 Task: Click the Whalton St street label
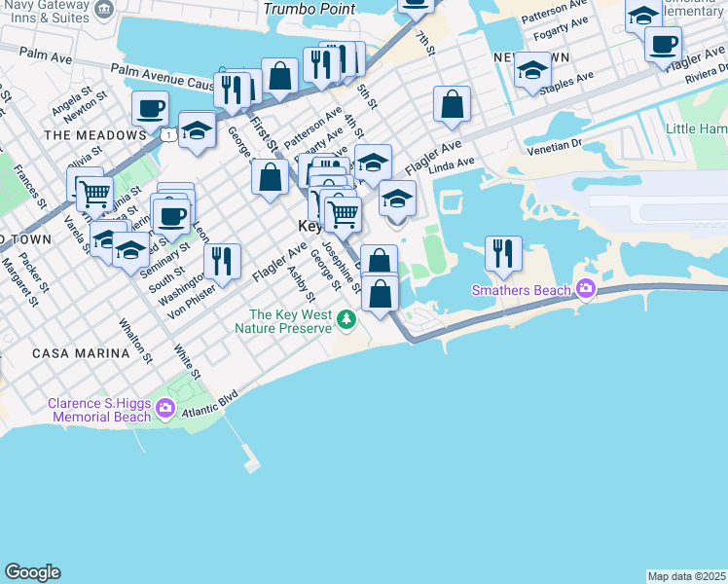[x=135, y=341]
